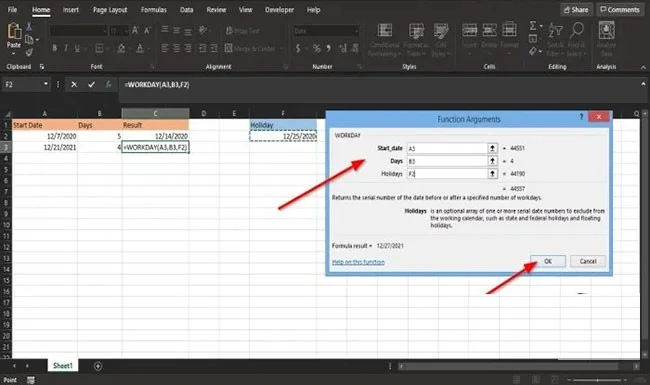Open the File tab
The height and width of the screenshot is (385, 650).
coord(12,10)
